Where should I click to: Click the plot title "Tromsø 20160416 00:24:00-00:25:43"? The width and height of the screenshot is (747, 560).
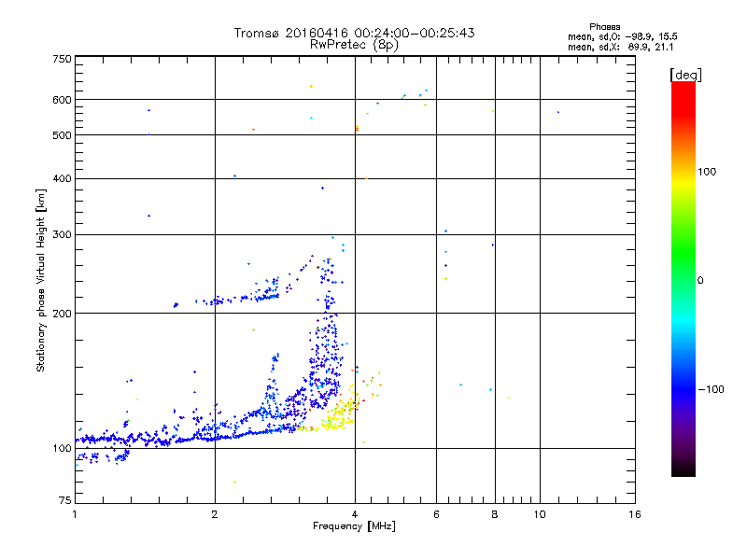click(x=354, y=33)
